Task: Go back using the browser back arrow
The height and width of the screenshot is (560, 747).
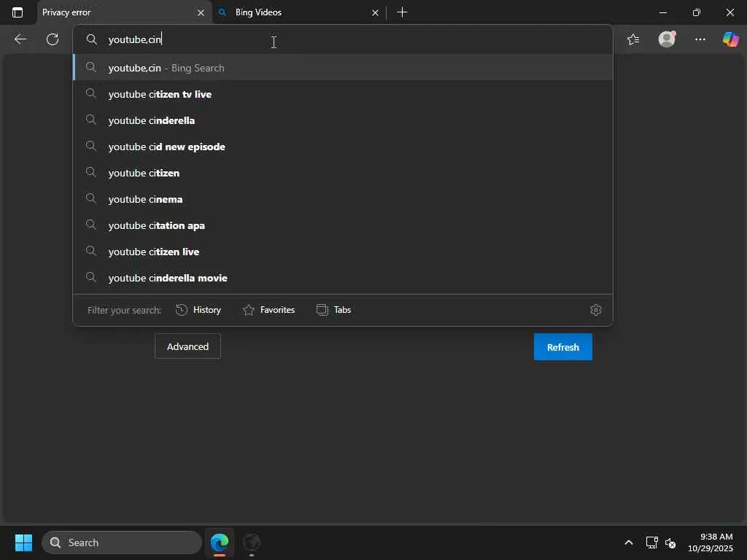Action: [x=20, y=39]
